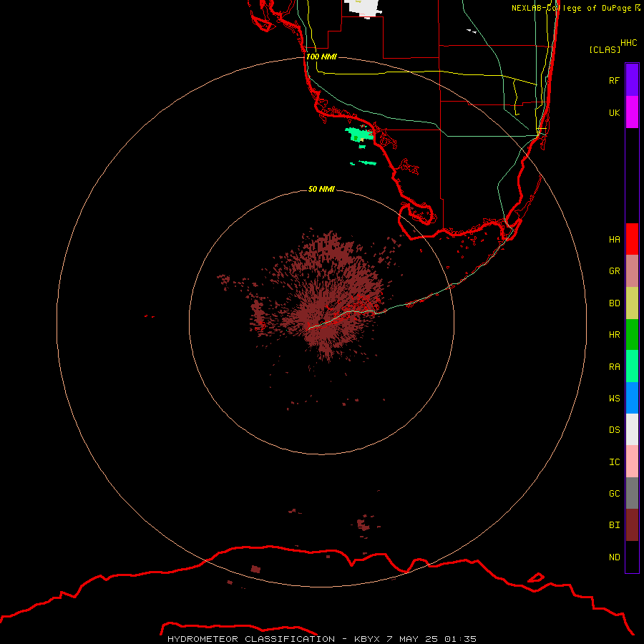Click the [CLAS] legend header
This screenshot has height=644, width=644.
605,49
